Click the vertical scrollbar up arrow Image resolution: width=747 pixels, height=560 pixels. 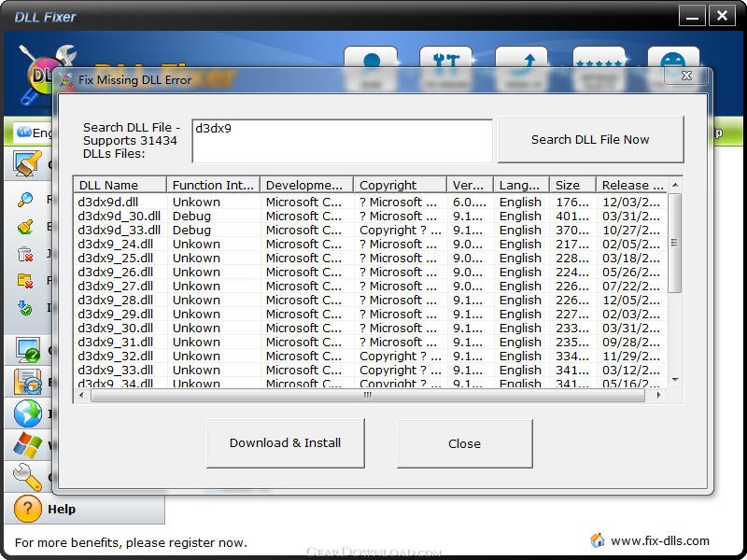(x=675, y=185)
